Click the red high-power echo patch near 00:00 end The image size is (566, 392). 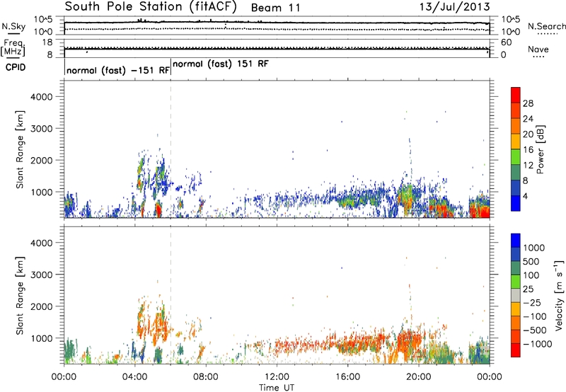coord(480,210)
